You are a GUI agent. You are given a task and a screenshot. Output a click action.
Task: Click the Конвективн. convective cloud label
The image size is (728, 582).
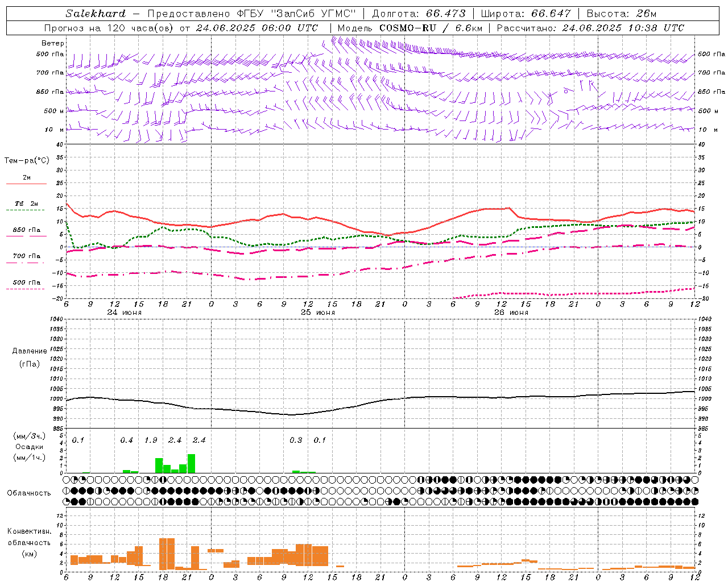pos(30,531)
